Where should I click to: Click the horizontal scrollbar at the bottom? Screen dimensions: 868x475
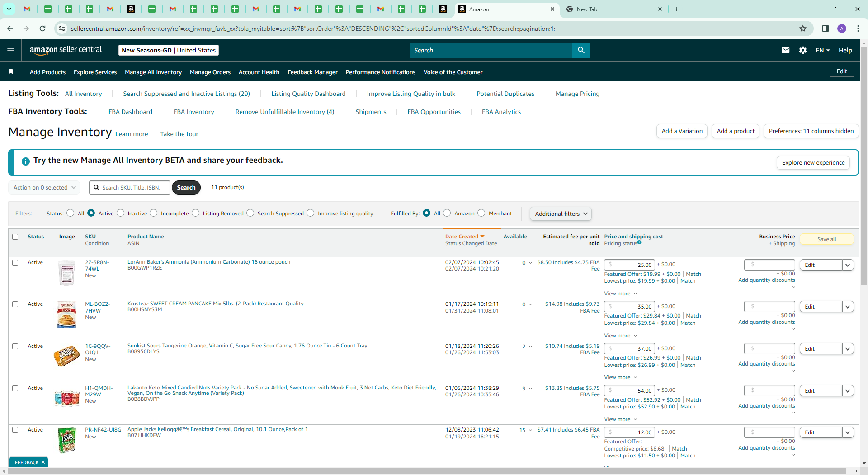tap(426, 471)
